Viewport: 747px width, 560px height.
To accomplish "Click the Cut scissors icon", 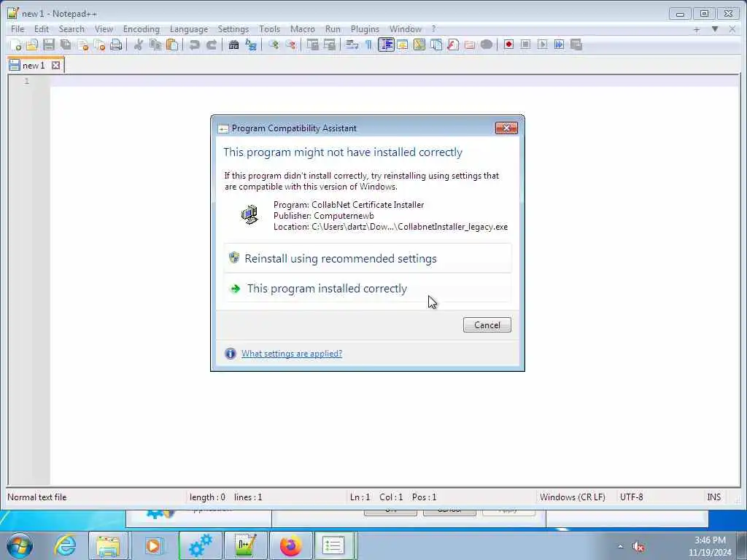I will 138,44.
